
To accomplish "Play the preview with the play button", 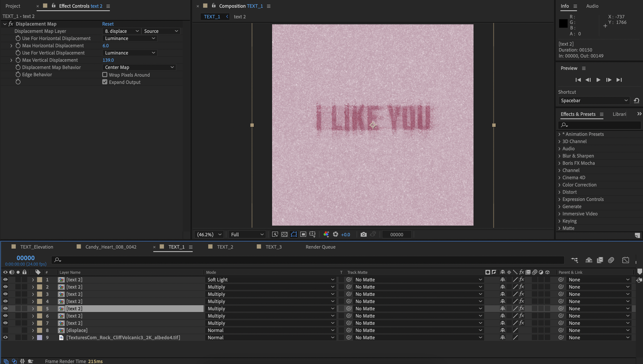I will pos(598,80).
